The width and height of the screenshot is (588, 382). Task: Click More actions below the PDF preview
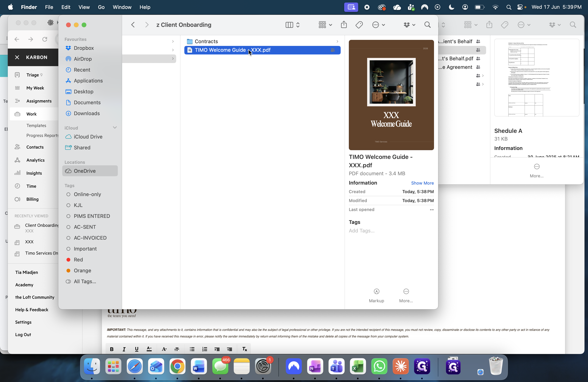point(406,295)
